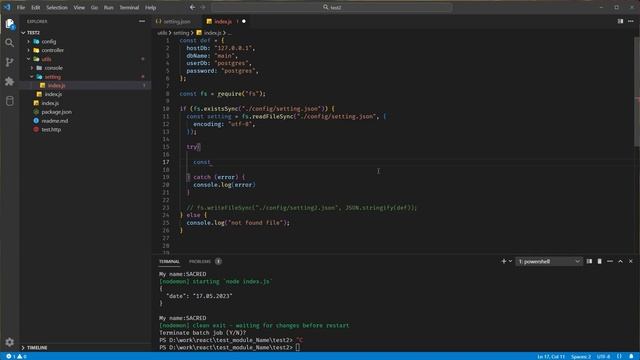Collapse the utils folder
The height and width of the screenshot is (360, 640).
click(x=29, y=59)
